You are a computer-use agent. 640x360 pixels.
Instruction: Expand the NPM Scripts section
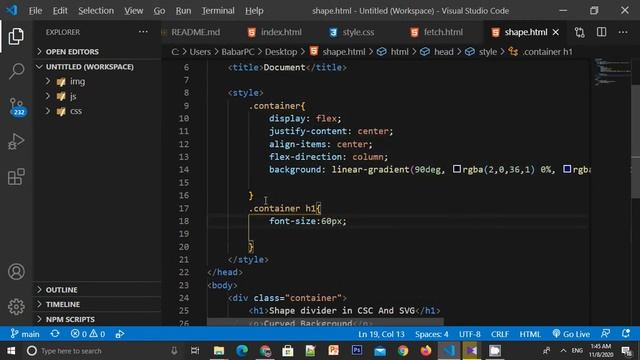coord(70,319)
